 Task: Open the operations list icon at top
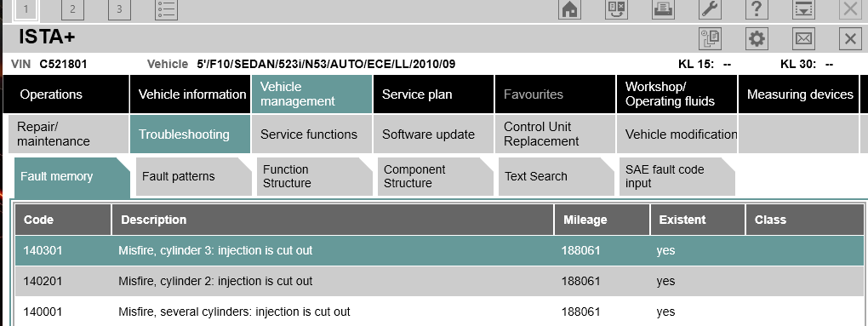click(166, 9)
